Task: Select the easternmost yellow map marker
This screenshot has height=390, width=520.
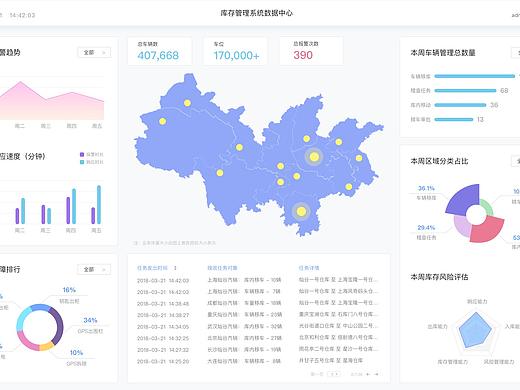Action: coord(359,158)
